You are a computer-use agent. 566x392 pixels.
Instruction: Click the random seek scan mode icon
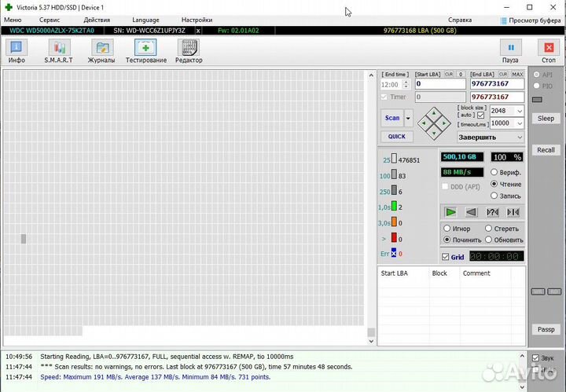[x=492, y=212]
